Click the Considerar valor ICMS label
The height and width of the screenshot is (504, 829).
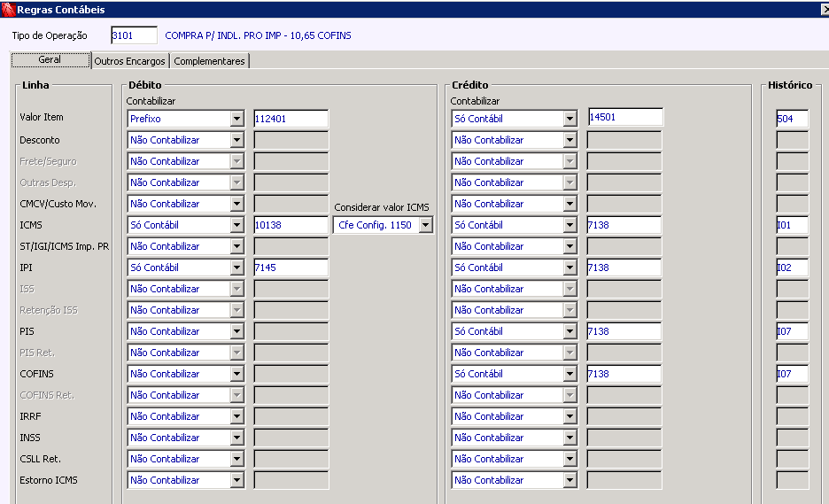coord(382,207)
